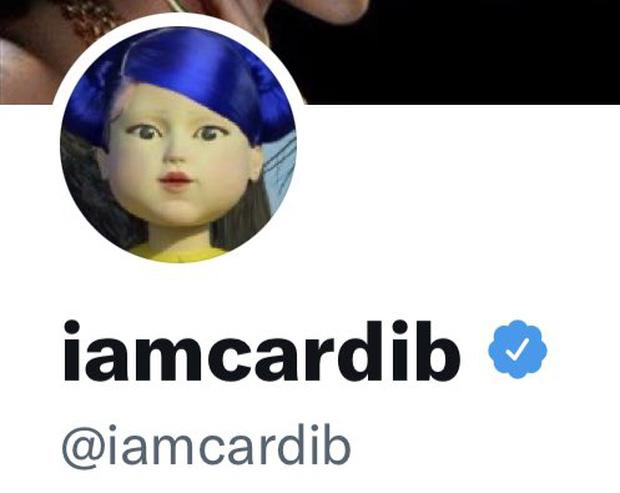The height and width of the screenshot is (493, 620).
Task: Click the bold iamcardib display name
Action: coord(261,351)
